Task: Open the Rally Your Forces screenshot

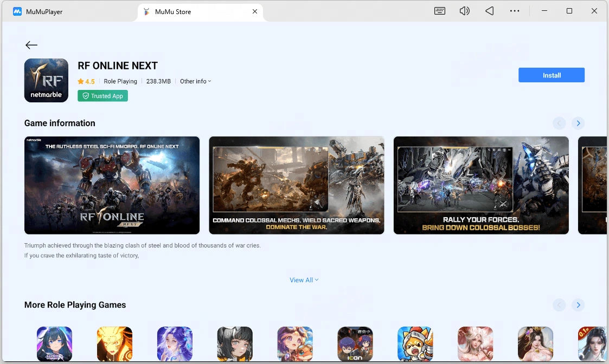Action: point(481,185)
